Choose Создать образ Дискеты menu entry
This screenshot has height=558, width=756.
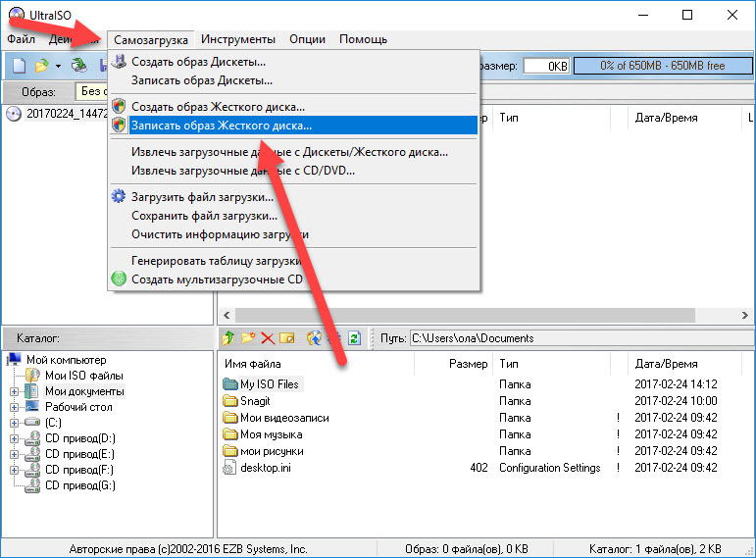point(293,62)
